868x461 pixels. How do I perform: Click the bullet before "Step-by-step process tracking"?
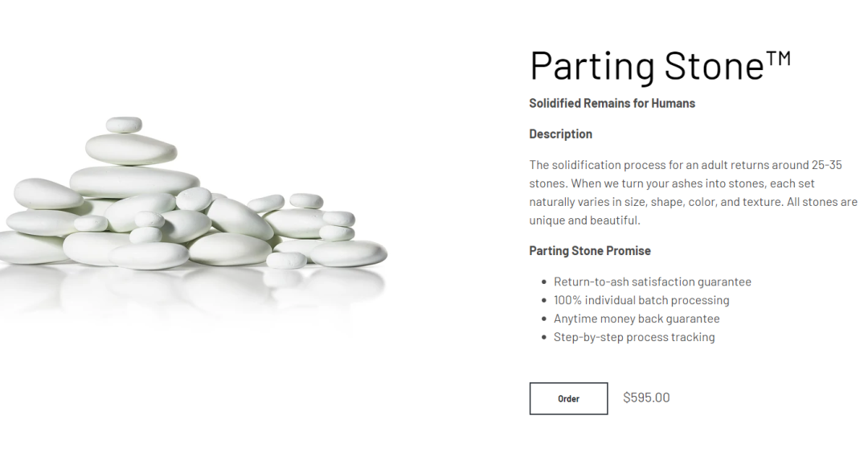click(544, 338)
